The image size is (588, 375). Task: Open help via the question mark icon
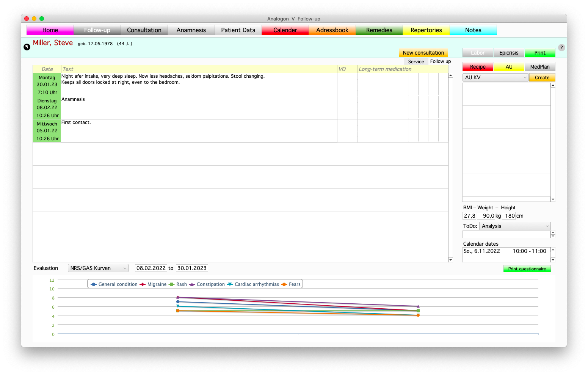pyautogui.click(x=561, y=48)
